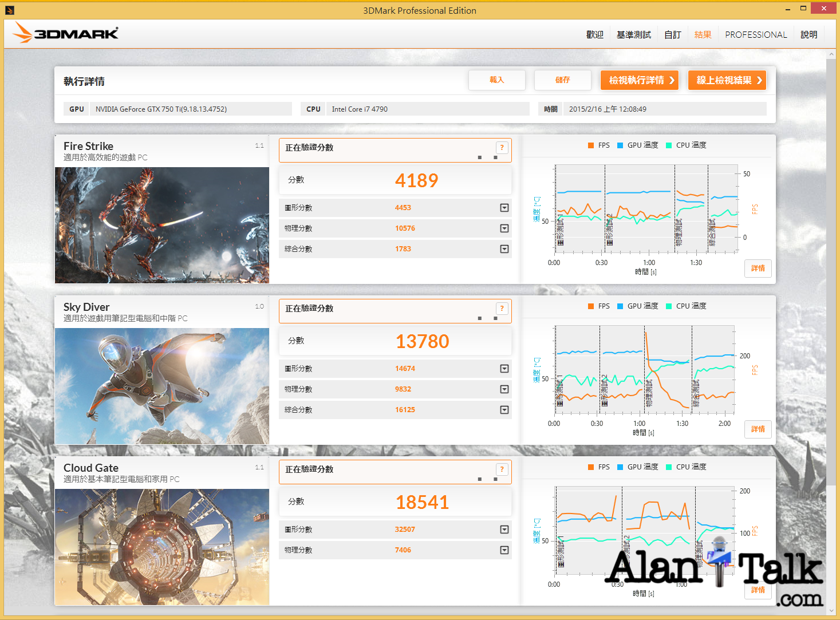Click the 檢視執行詳情 button
The height and width of the screenshot is (620, 840).
(x=640, y=80)
